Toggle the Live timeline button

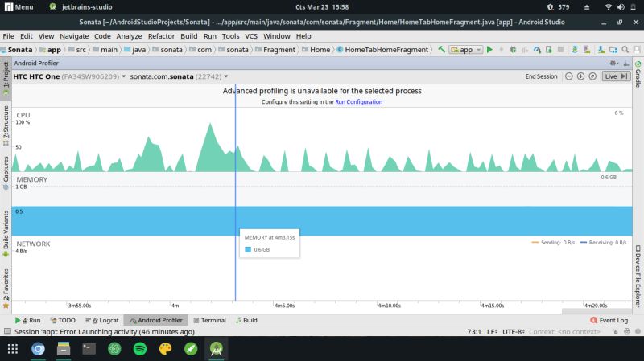tap(616, 76)
